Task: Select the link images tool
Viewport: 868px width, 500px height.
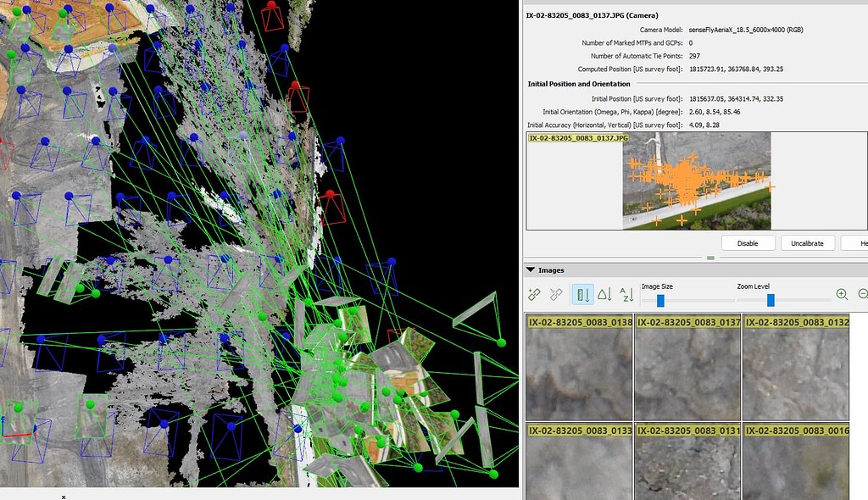Action: tap(533, 294)
